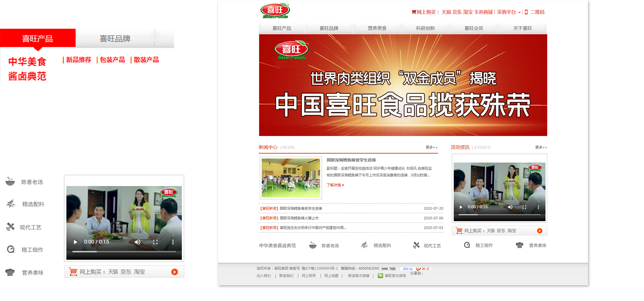This screenshot has height=301, width=644.
Task: Select the red 喜旺产品 tab on left
Action: tap(38, 38)
